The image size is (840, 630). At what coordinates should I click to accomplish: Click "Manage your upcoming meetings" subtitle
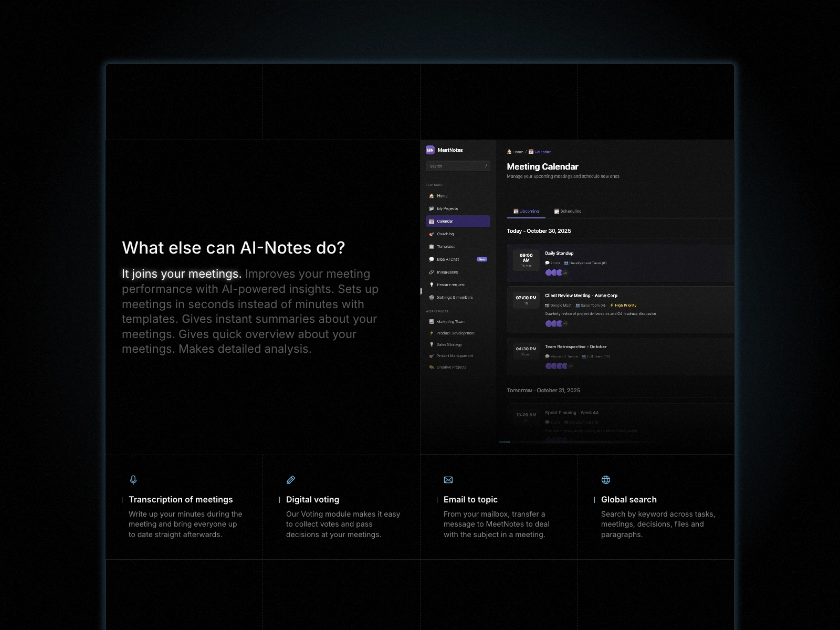click(x=563, y=176)
